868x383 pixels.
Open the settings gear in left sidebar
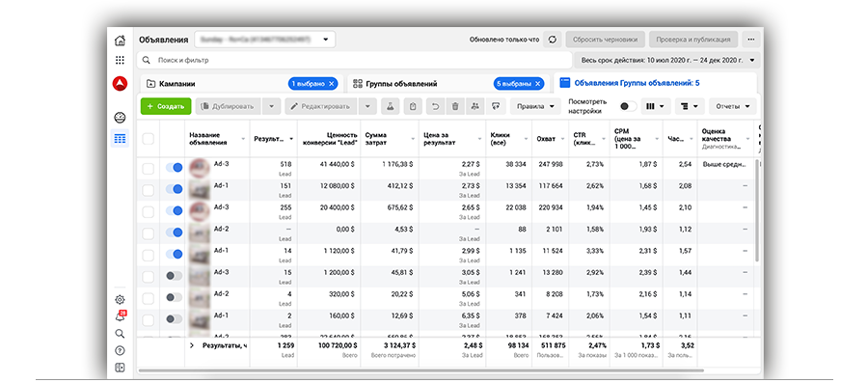pyautogui.click(x=120, y=299)
